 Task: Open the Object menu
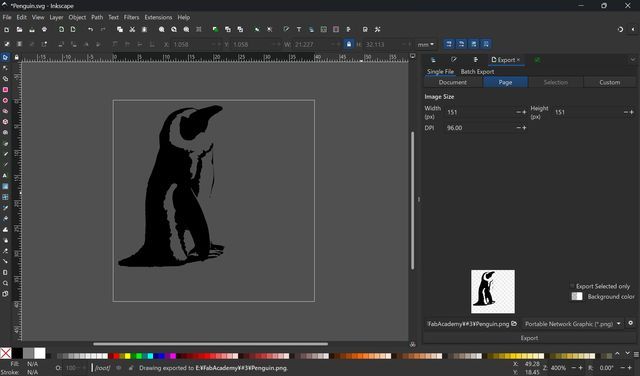77,17
